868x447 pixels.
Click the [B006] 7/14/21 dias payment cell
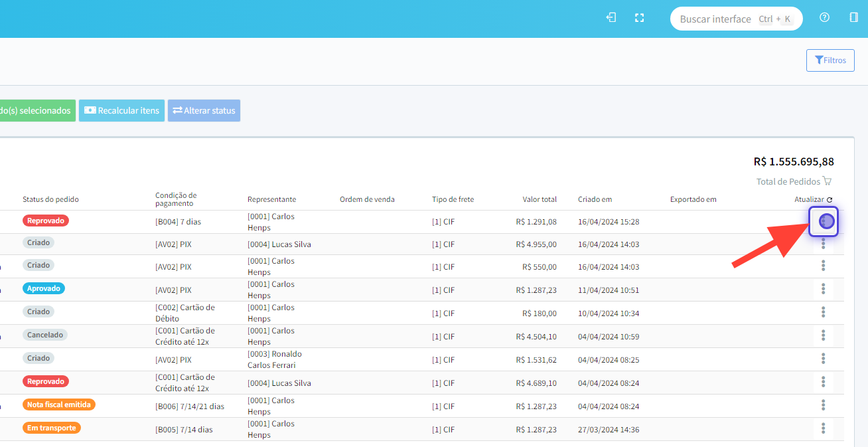[x=190, y=406]
